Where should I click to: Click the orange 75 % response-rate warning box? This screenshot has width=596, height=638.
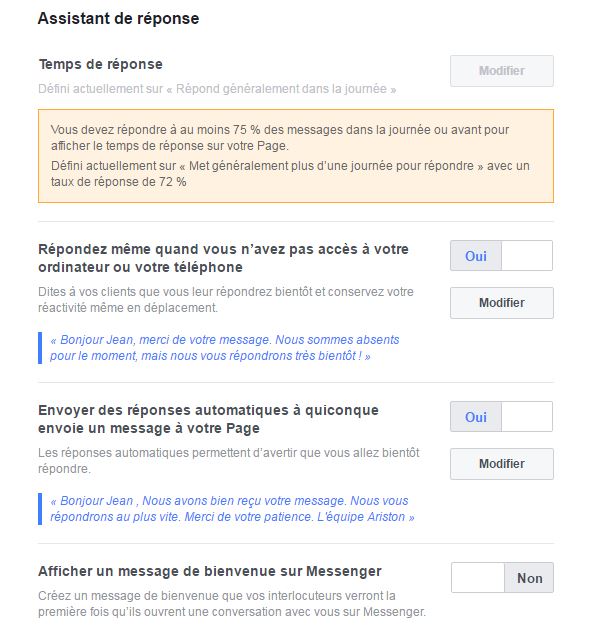pyautogui.click(x=296, y=156)
